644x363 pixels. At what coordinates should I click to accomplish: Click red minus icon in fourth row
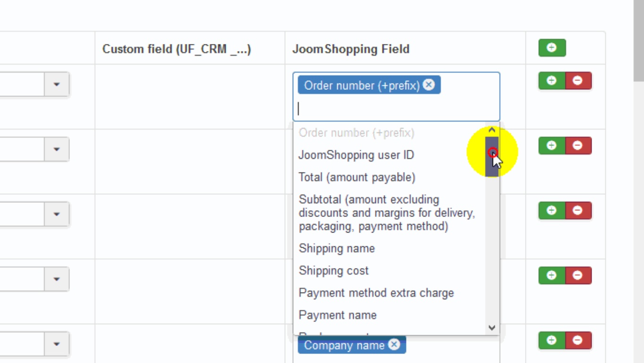coord(577,276)
